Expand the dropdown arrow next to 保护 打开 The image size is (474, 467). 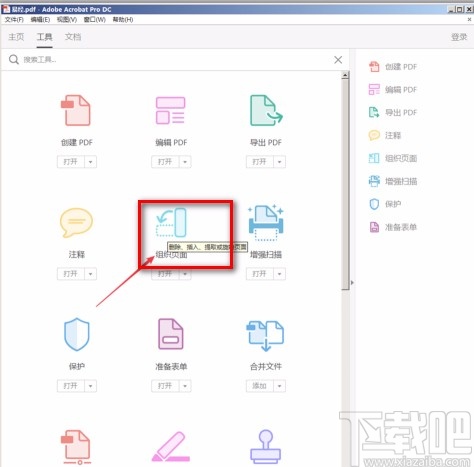90,386
